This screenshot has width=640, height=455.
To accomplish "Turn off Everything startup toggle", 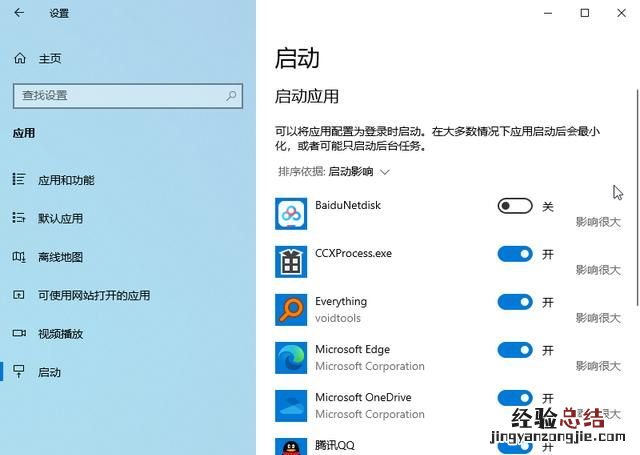I will tap(515, 302).
